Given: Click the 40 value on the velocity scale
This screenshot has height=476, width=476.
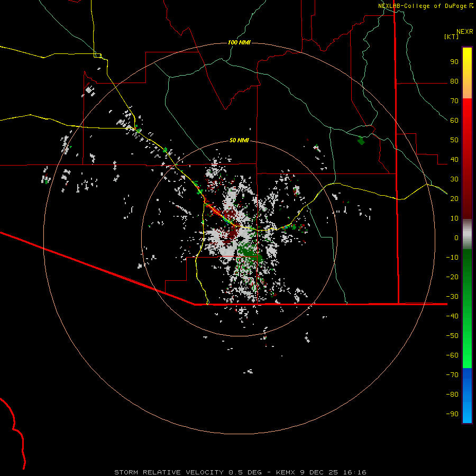Looking at the screenshot, I should point(454,159).
